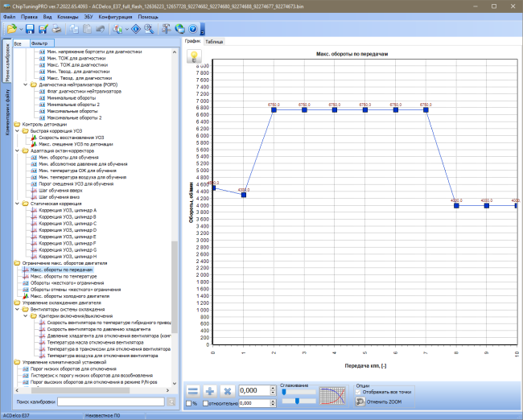The image size is (523, 420).
Task: Collapse Адаптация октан-корректора folder
Action: 18,150
